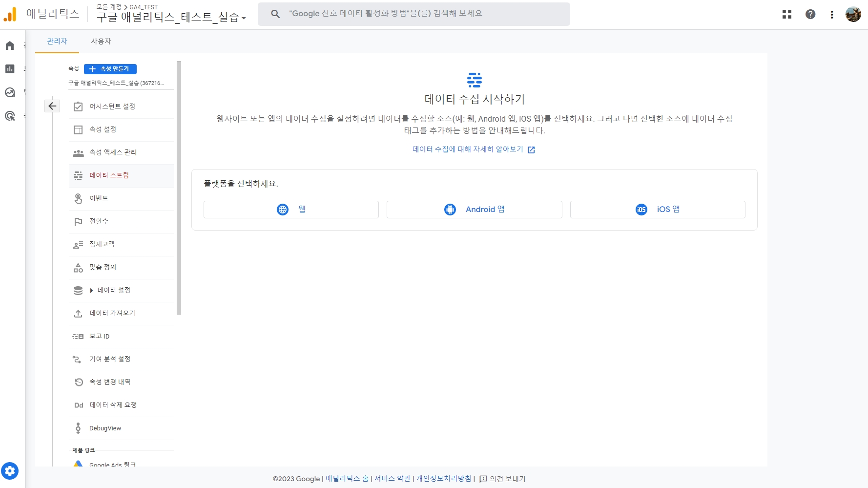This screenshot has height=488, width=868.
Task: Open the Help question mark icon
Action: pyautogui.click(x=810, y=14)
